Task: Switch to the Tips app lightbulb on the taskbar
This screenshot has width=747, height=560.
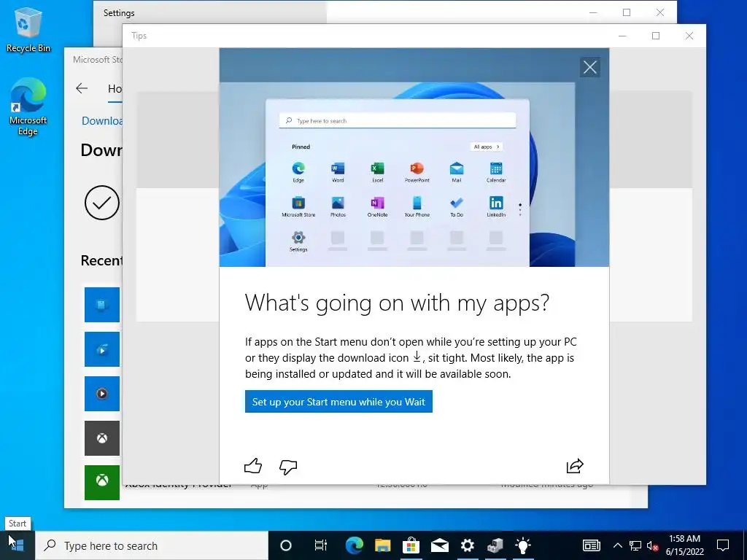Action: [x=523, y=545]
